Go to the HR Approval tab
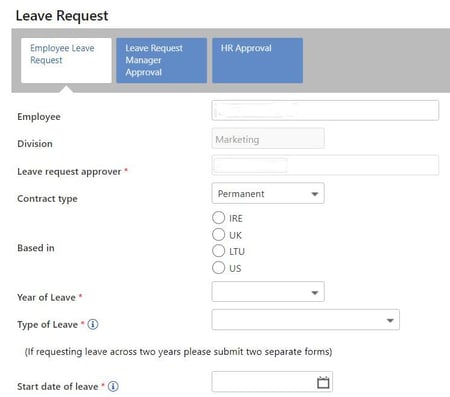The height and width of the screenshot is (397, 450). tap(257, 60)
